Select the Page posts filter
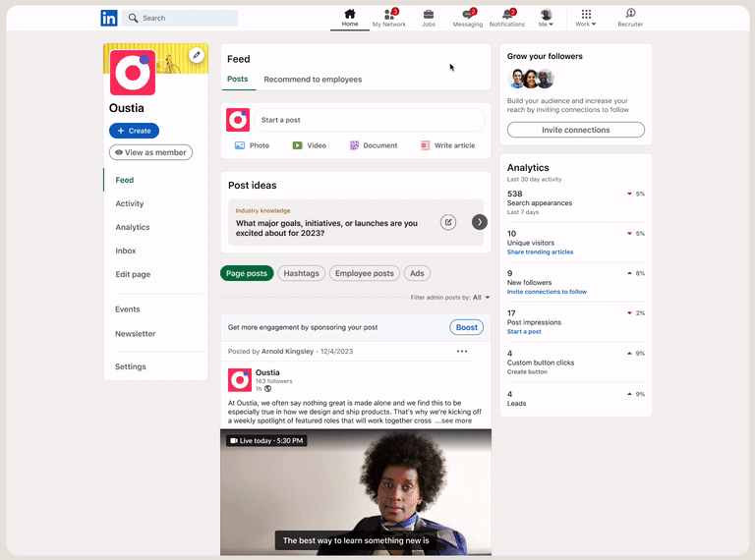The image size is (755, 560). pyautogui.click(x=247, y=273)
